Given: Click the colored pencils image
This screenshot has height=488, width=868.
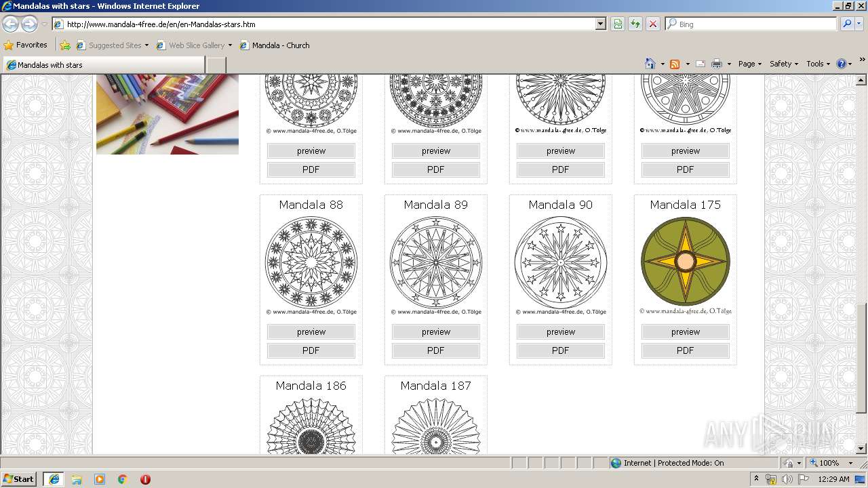Looking at the screenshot, I should [167, 115].
